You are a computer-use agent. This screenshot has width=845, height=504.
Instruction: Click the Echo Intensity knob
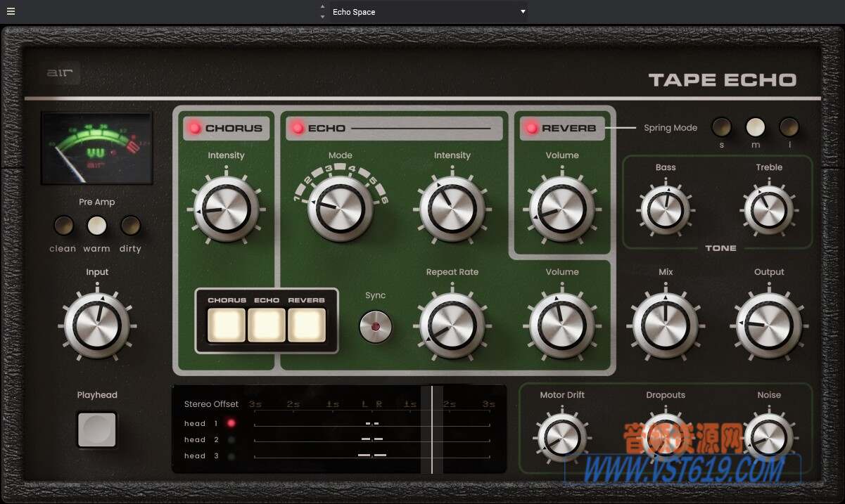pyautogui.click(x=452, y=209)
